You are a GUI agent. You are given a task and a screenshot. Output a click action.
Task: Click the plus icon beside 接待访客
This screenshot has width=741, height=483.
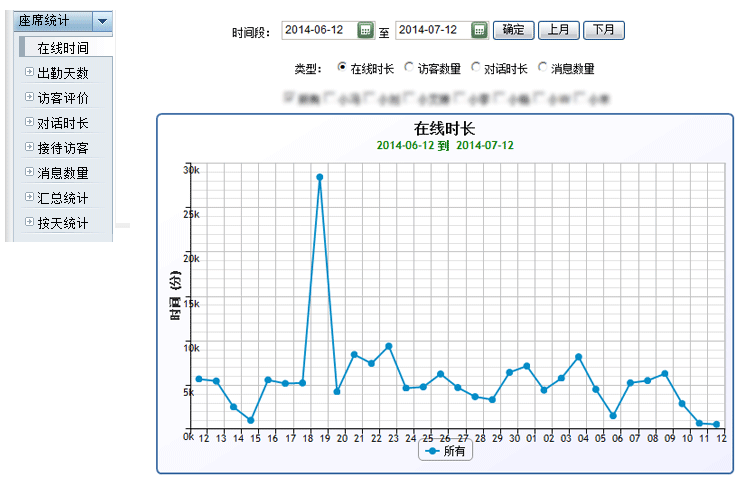29,147
